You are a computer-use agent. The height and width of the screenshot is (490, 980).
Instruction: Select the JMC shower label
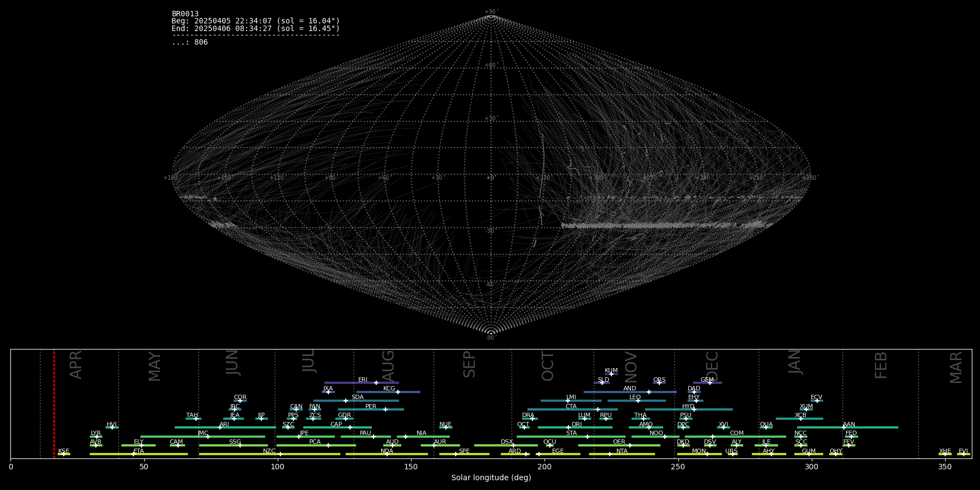pyautogui.click(x=203, y=433)
